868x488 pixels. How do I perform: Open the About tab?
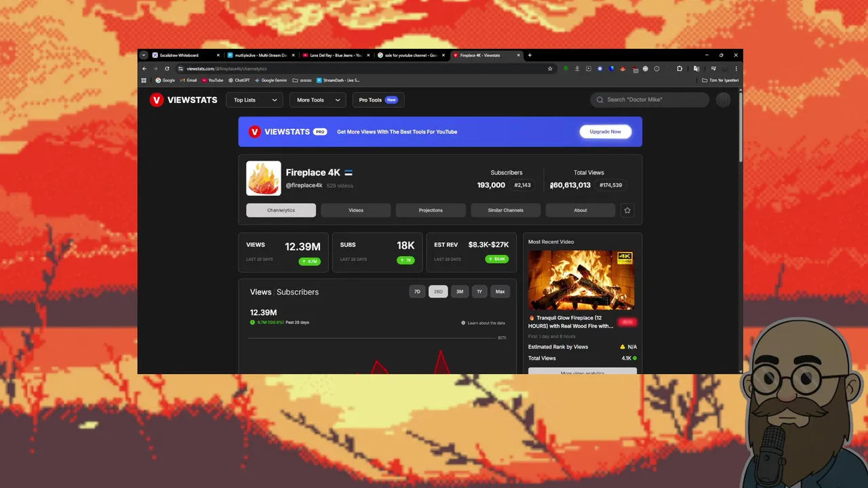pos(580,210)
